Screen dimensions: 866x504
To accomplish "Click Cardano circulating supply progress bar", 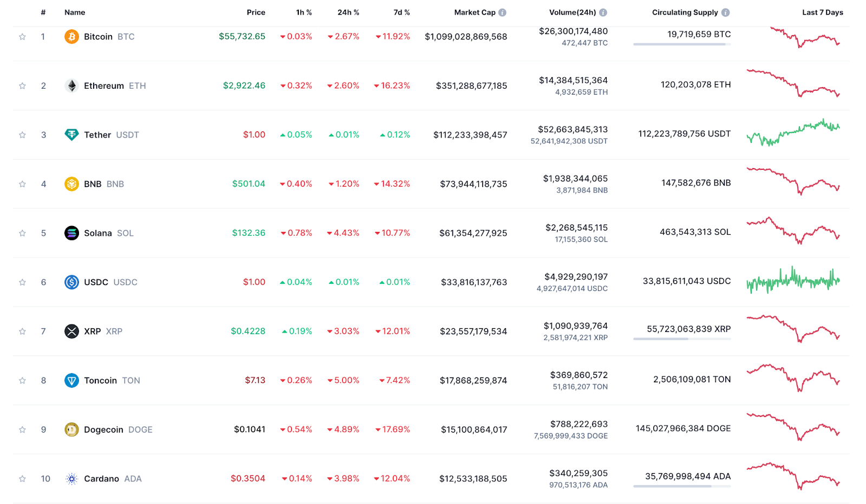I will click(682, 486).
